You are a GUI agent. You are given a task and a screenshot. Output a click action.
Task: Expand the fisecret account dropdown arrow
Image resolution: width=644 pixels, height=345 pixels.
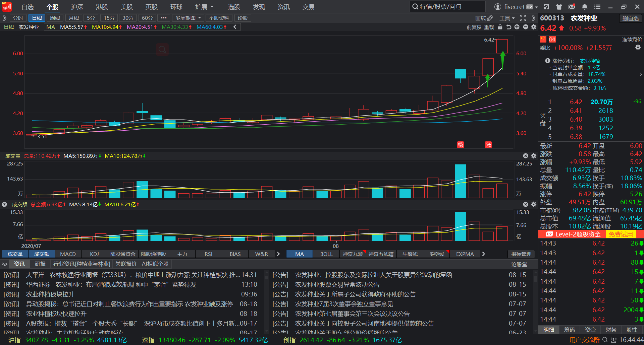pos(536,7)
